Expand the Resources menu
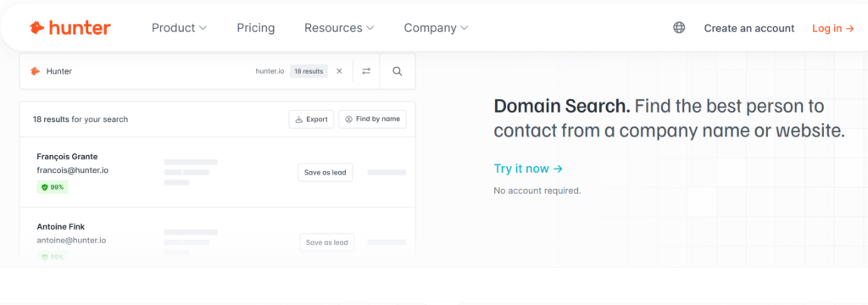The width and height of the screenshot is (868, 305). 339,28
